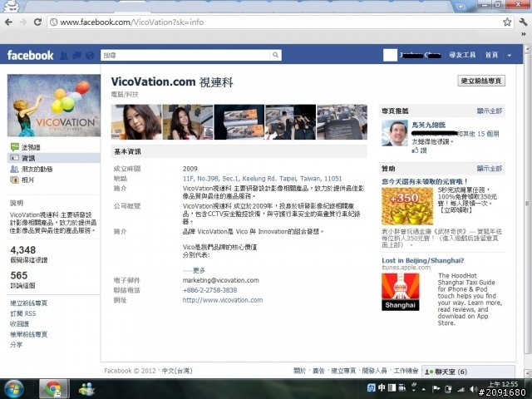
Task: Open the Messenger icon in the taskbar
Action: 86,389
